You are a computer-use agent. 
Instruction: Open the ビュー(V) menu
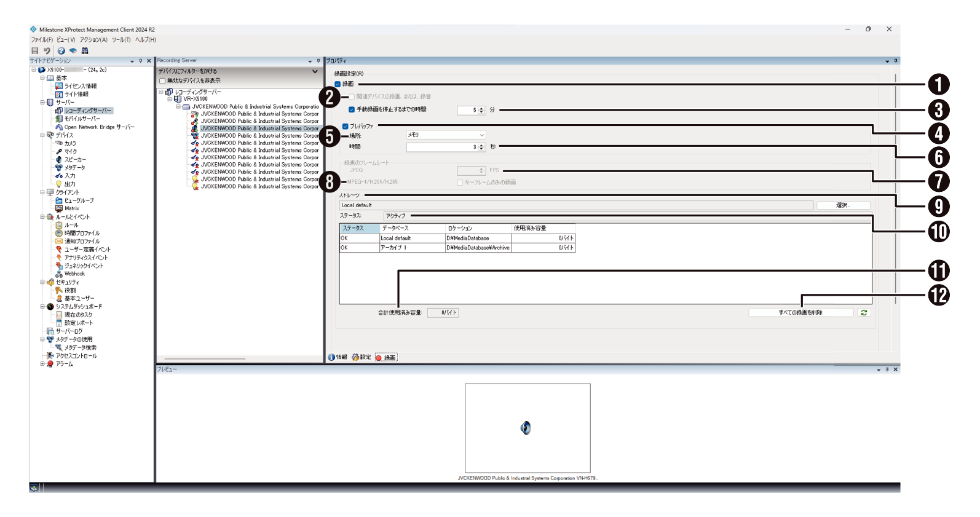(66, 40)
